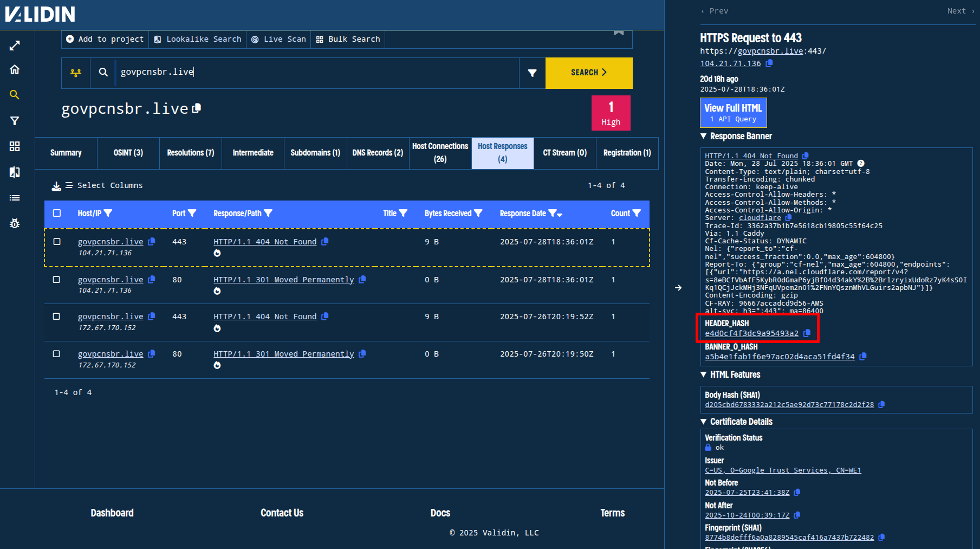The width and height of the screenshot is (980, 549).
Task: Switch to the Host Connections (26) tab
Action: (x=440, y=153)
